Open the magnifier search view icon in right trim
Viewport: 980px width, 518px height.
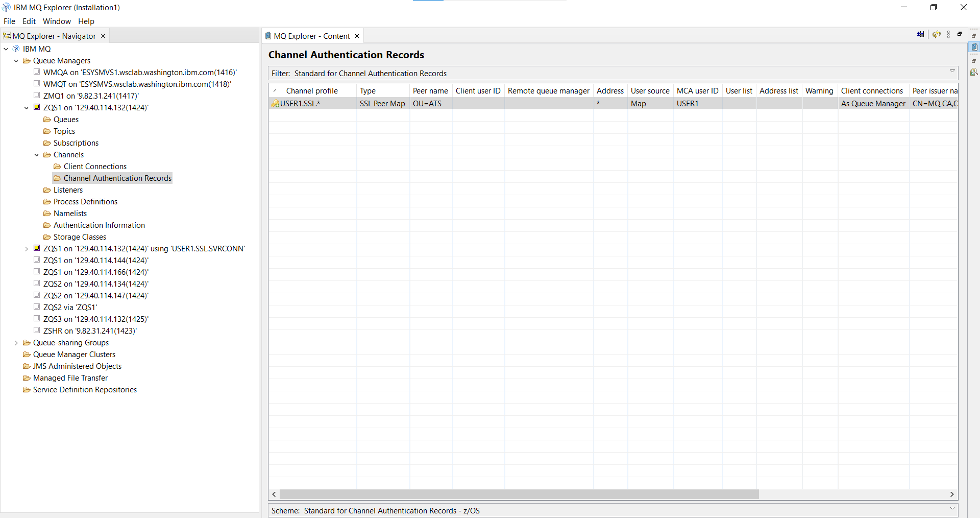974,72
